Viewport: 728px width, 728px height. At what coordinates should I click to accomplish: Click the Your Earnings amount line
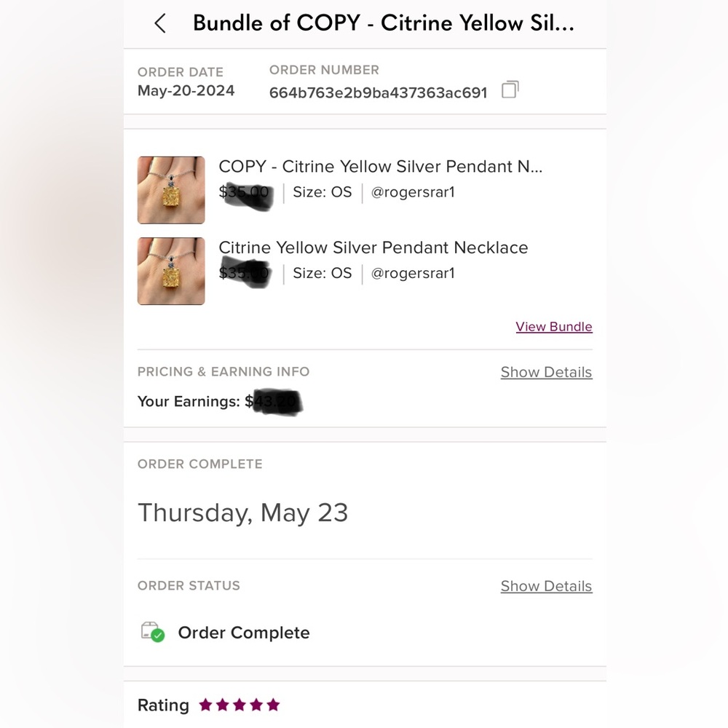pos(218,402)
